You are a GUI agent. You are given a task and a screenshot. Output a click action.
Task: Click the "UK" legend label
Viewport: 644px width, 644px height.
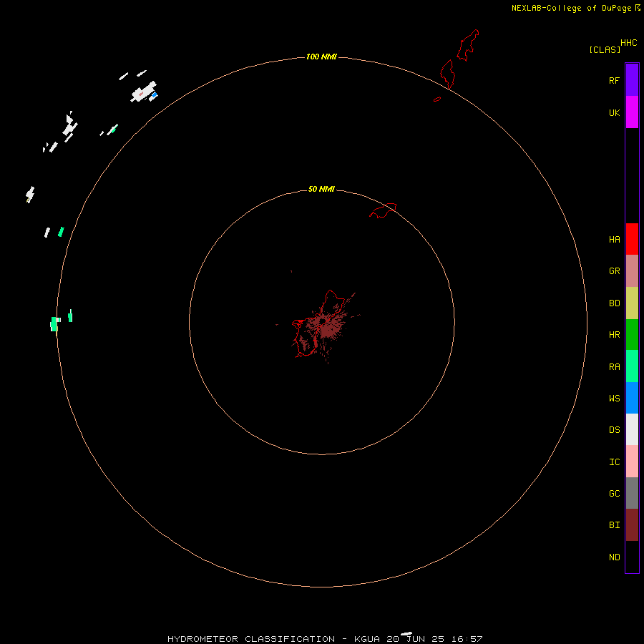click(x=615, y=112)
